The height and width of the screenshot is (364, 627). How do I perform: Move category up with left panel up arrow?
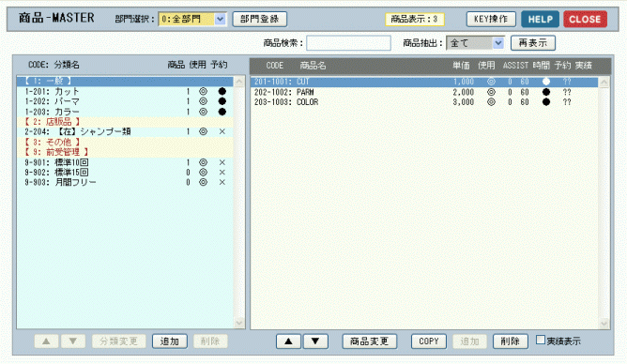[x=46, y=341]
